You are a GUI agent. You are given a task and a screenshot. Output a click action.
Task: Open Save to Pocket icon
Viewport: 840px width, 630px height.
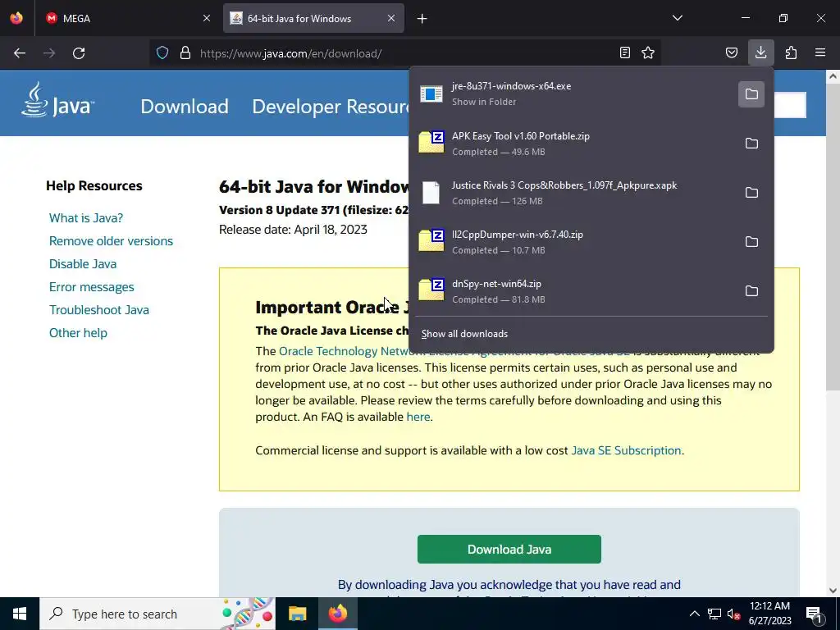tap(731, 53)
